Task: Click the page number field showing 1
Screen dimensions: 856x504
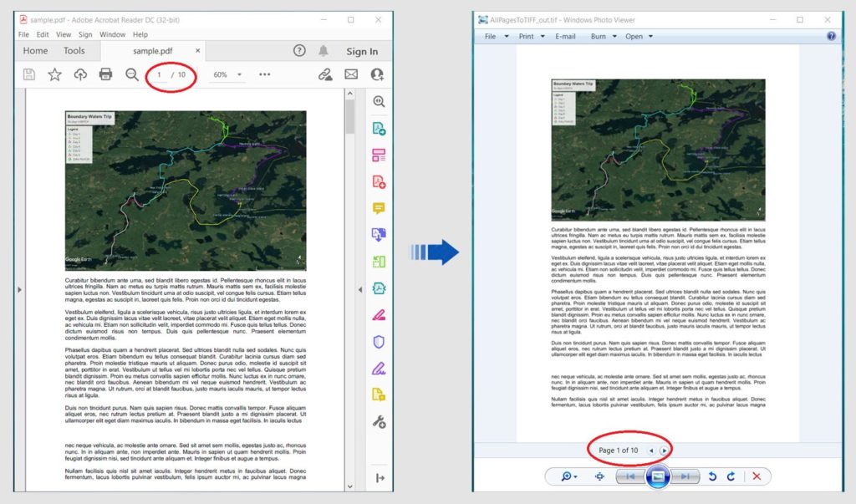Action: (x=160, y=74)
